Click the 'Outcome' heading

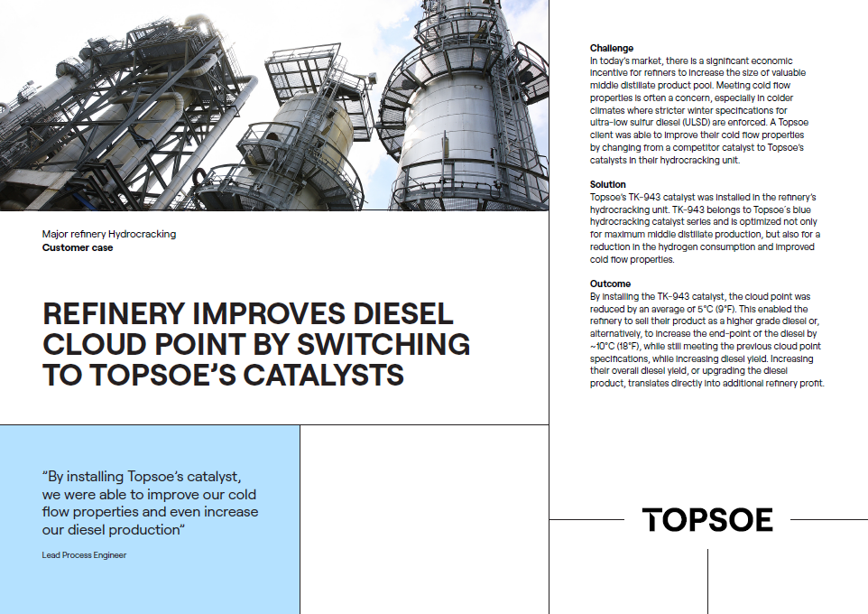pos(610,284)
